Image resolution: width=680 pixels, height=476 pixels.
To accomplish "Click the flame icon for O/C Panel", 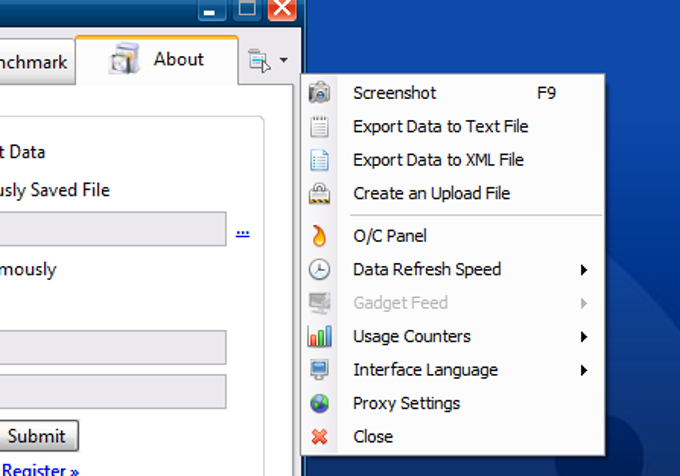I will [x=319, y=236].
